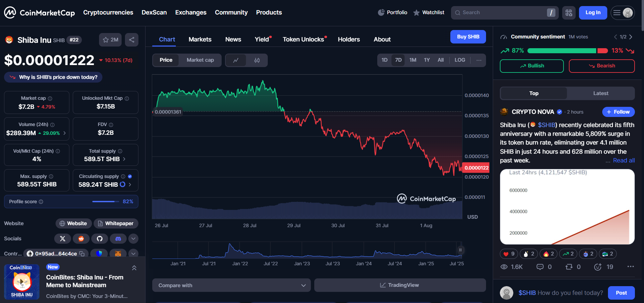Follow CRYPTO NOVA
The height and width of the screenshot is (303, 644).
tap(618, 112)
